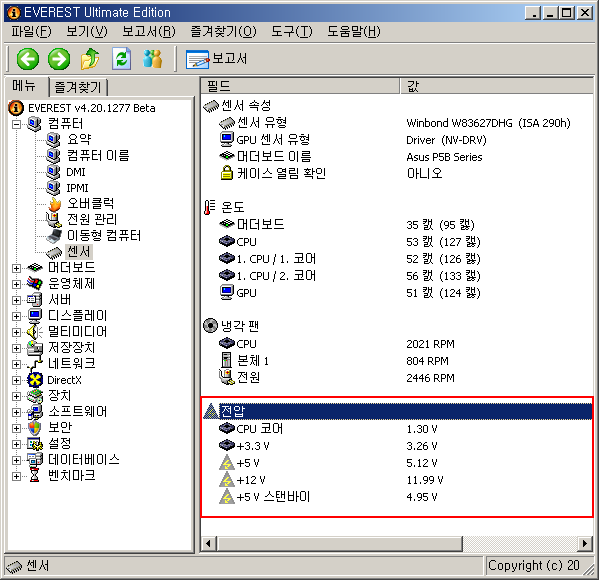The image size is (599, 580).
Task: Select 센서 tree item
Action: click(79, 252)
